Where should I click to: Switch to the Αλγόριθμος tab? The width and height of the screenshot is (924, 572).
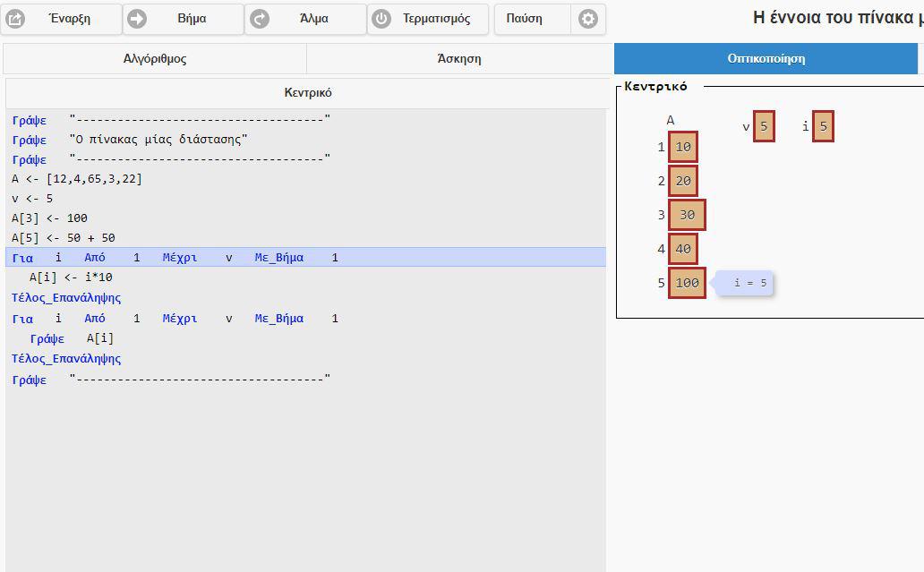tap(155, 58)
